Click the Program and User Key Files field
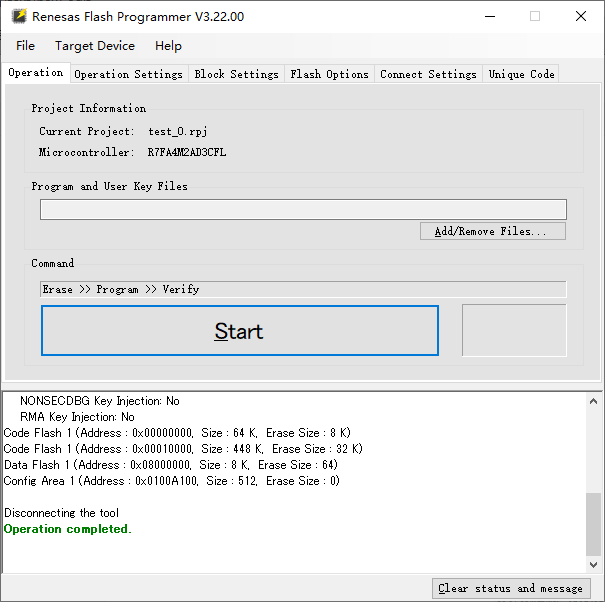 pos(303,210)
